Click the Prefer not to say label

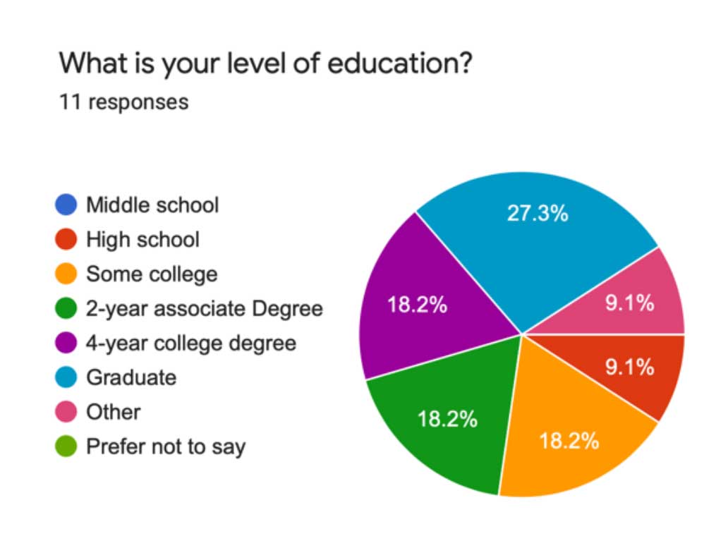[x=166, y=446]
